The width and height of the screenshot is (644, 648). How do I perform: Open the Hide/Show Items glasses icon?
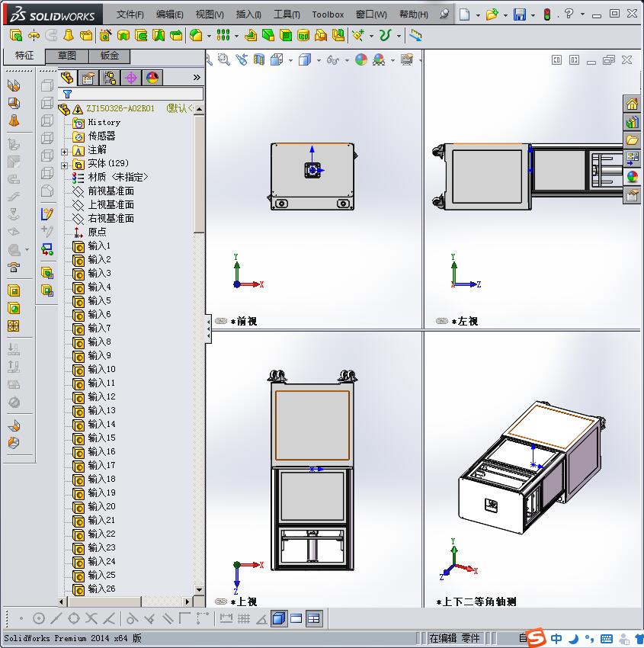click(332, 60)
